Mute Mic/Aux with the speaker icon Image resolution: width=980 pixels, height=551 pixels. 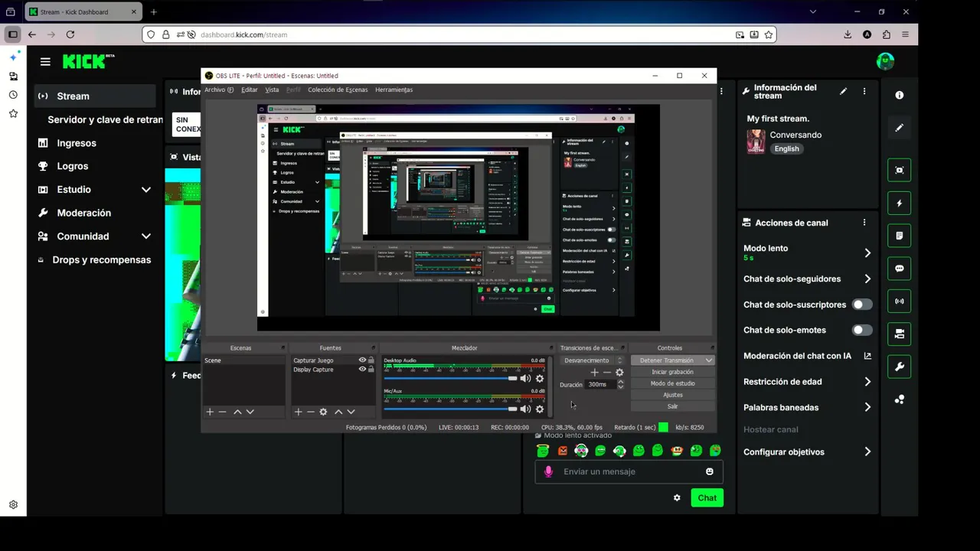[525, 409]
